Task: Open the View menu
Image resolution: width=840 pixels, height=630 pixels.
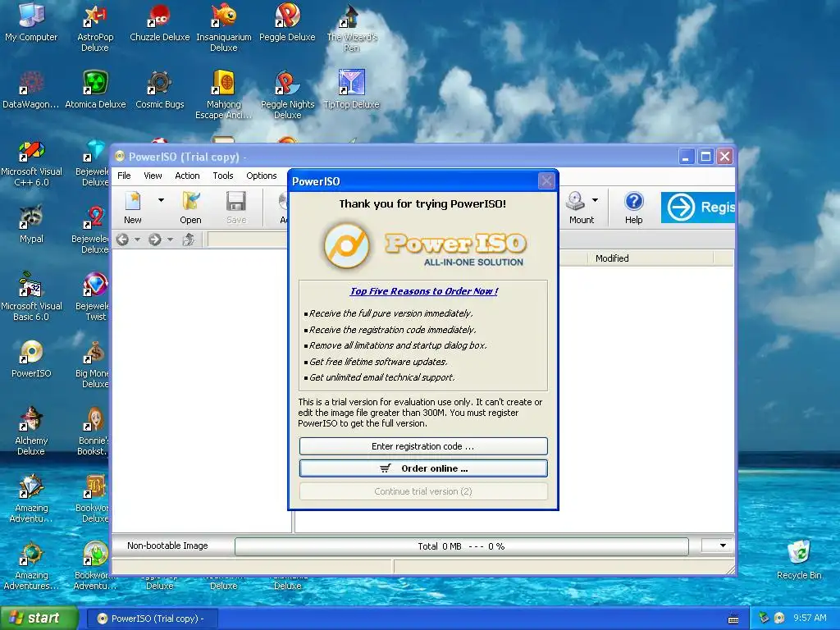Action: [153, 176]
